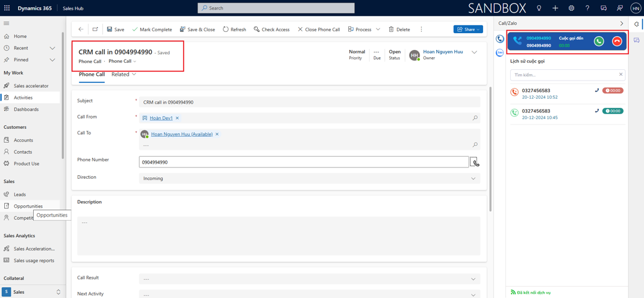Collapse the left navigation with hamburger icon
This screenshot has width=644, height=298.
pyautogui.click(x=7, y=23)
